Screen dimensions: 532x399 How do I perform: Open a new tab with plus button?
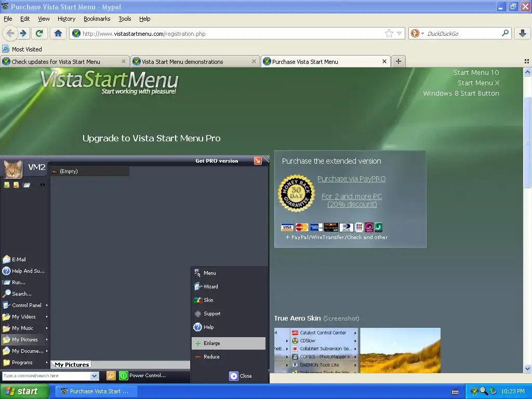(x=398, y=61)
